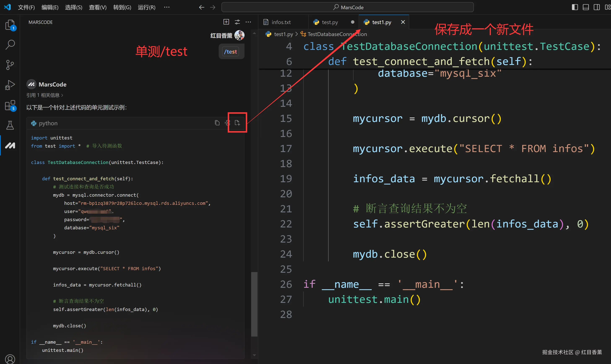Image resolution: width=611 pixels, height=364 pixels.
Task: Insert code block at cursor icon
Action: point(227,123)
